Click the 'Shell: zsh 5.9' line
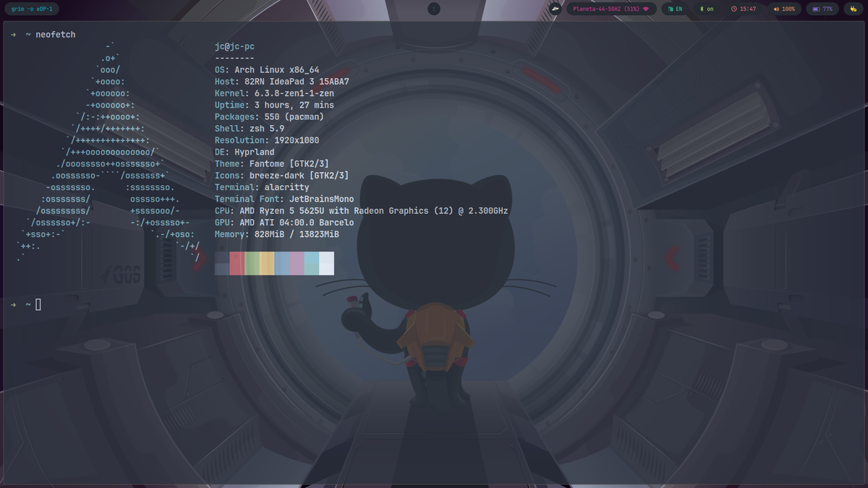Screen dimensions: 868x488 [x=250, y=129]
